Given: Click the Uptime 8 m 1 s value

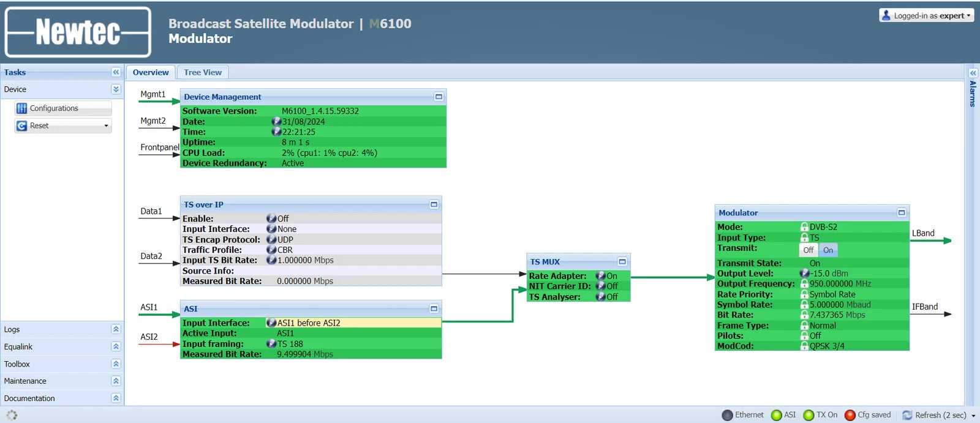Looking at the screenshot, I should click(295, 142).
